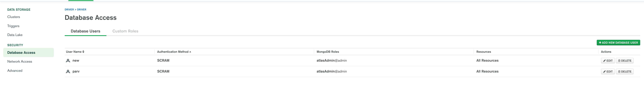Click the DRIVER breadcrumb link
Screen dimensions: 644x108
point(69,9)
